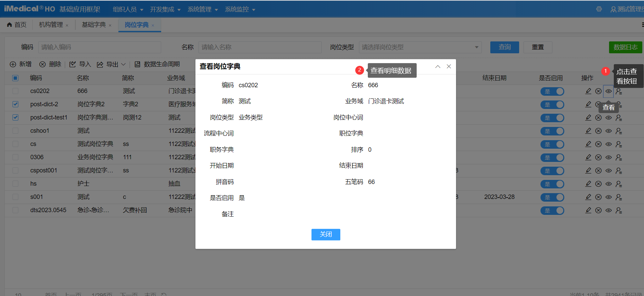Click the user assign icon for row cs0202
This screenshot has height=296, width=644.
pyautogui.click(x=619, y=91)
